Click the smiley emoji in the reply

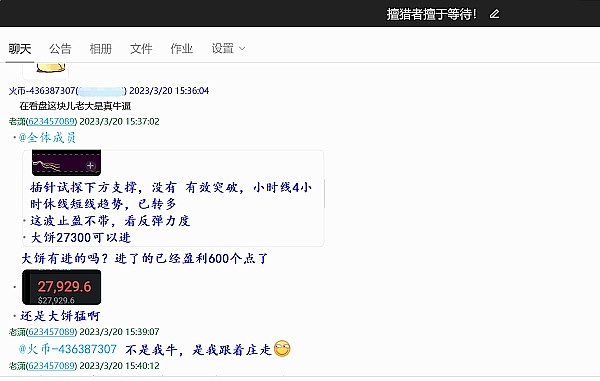[282, 348]
